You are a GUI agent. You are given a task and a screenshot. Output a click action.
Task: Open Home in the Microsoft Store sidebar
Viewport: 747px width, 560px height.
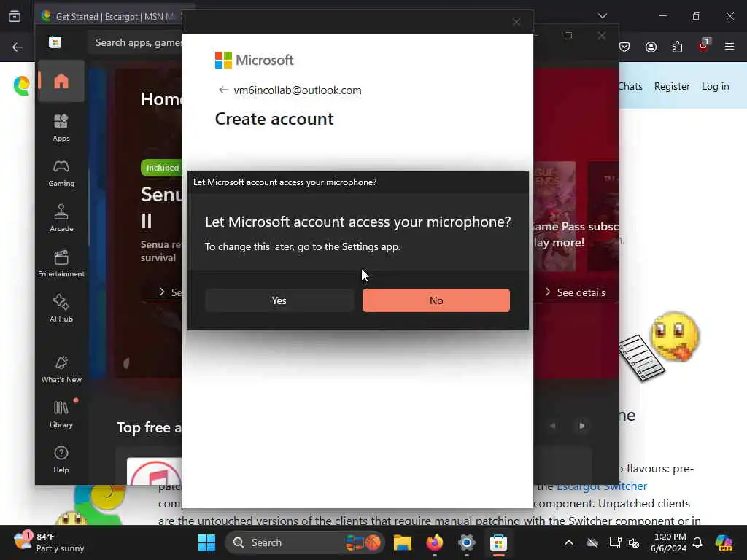(x=61, y=81)
